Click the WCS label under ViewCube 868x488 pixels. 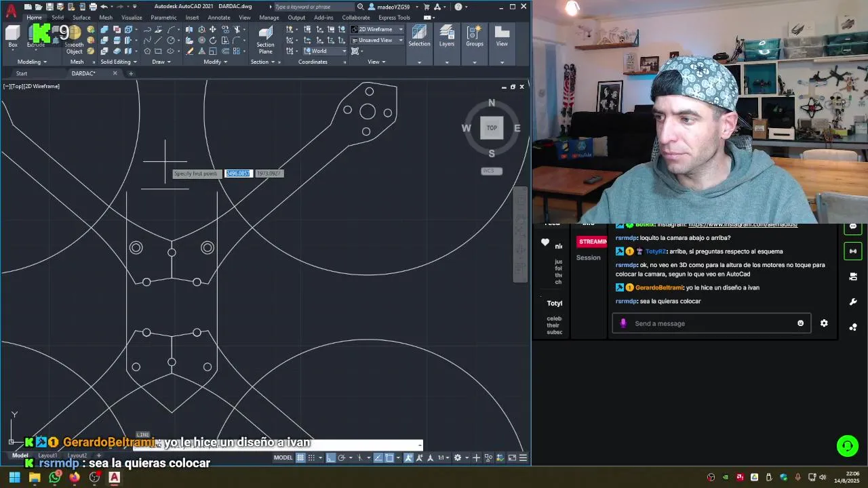[x=492, y=171]
